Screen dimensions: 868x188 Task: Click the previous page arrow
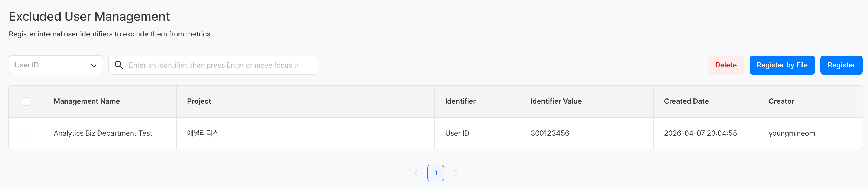point(416,173)
